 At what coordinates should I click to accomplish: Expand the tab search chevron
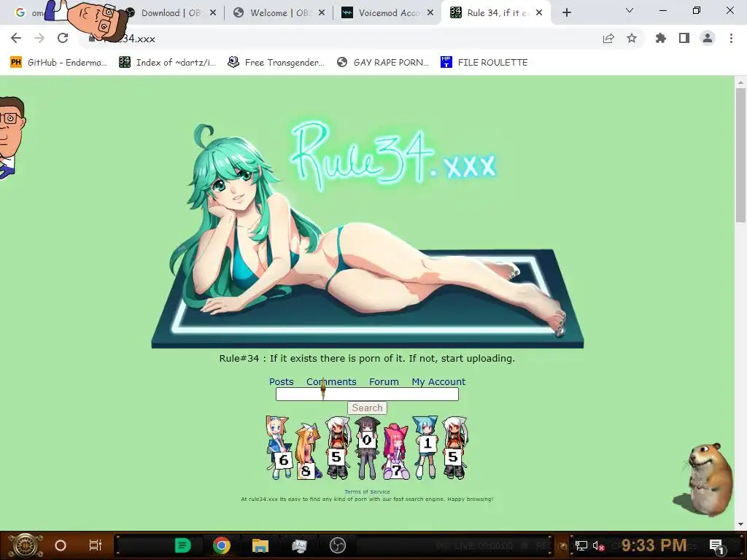(x=630, y=10)
